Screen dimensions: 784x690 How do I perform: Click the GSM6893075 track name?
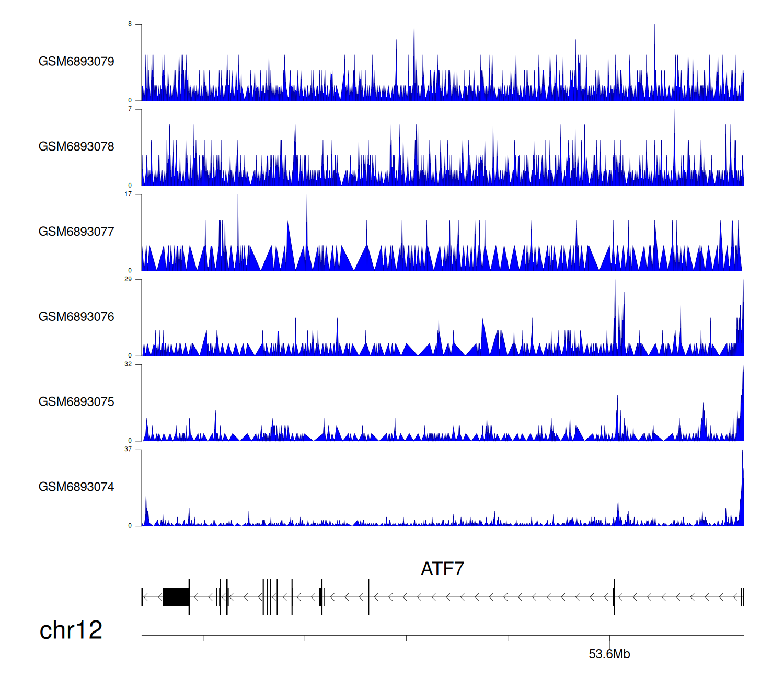(x=76, y=402)
